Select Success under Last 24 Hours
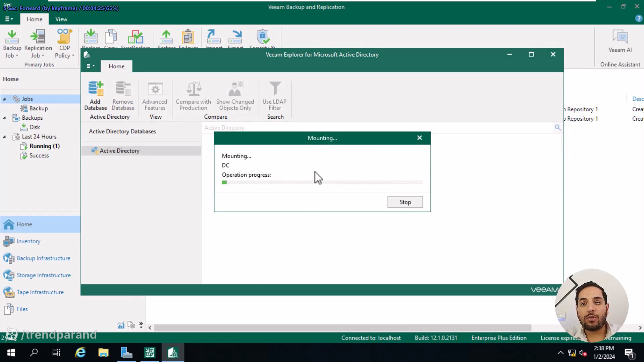This screenshot has width=644, height=362. [39, 156]
